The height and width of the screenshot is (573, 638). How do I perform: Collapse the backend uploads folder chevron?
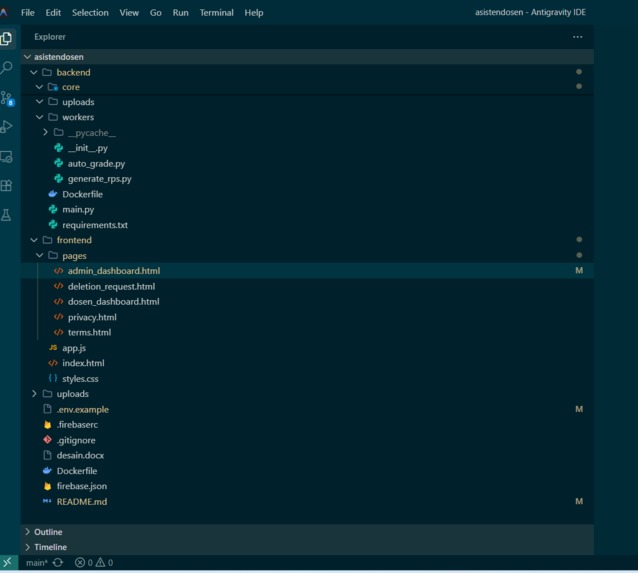click(39, 102)
